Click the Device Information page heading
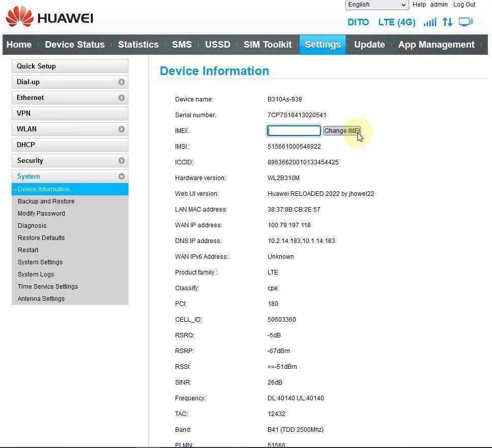The height and width of the screenshot is (448, 492). (x=214, y=71)
